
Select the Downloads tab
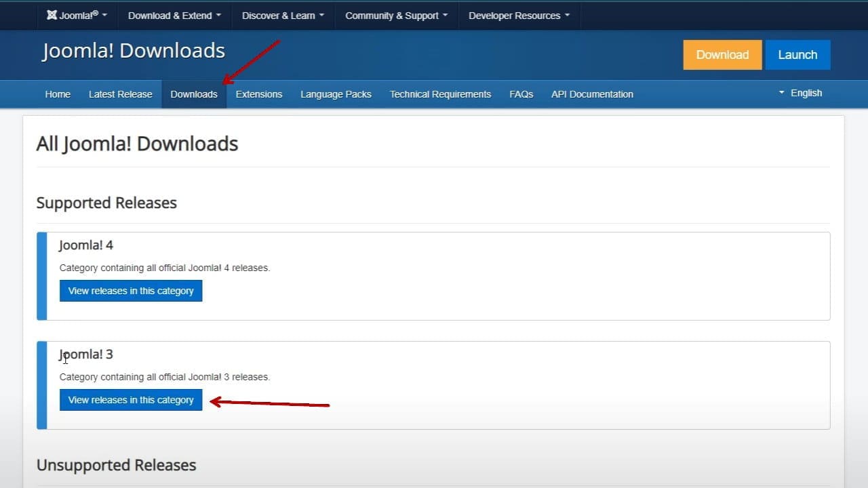194,94
